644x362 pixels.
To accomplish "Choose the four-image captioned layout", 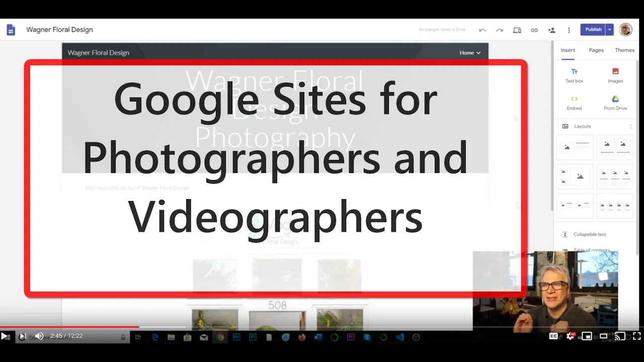I will [x=615, y=206].
